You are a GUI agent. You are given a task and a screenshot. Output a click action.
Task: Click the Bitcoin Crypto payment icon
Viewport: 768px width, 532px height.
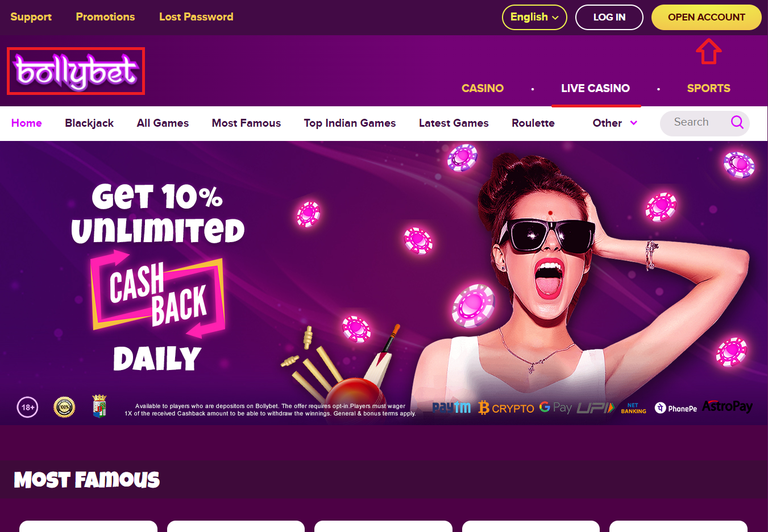506,408
